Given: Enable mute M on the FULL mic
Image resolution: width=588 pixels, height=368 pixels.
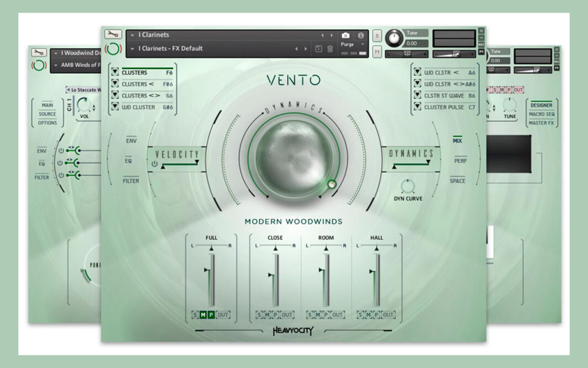Looking at the screenshot, I should coord(203,315).
